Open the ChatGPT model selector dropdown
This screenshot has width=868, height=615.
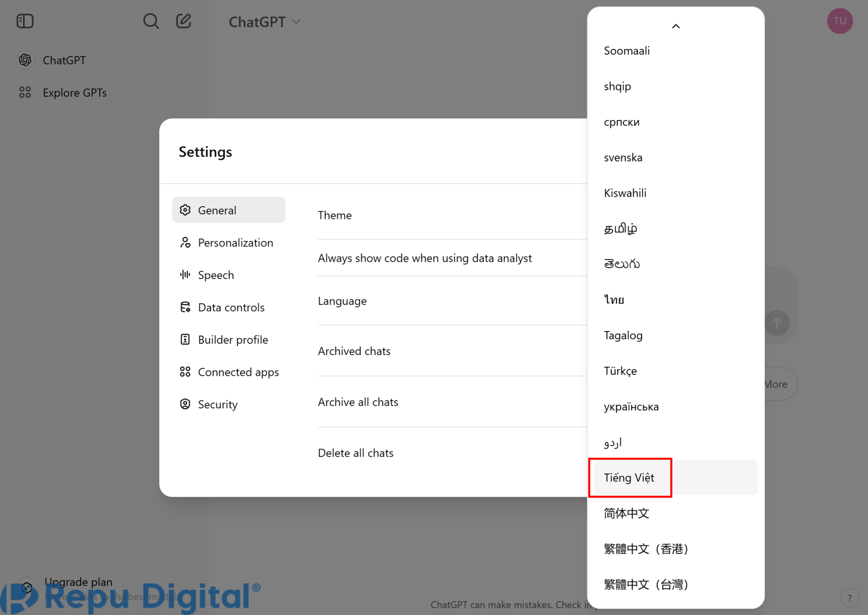(x=264, y=22)
